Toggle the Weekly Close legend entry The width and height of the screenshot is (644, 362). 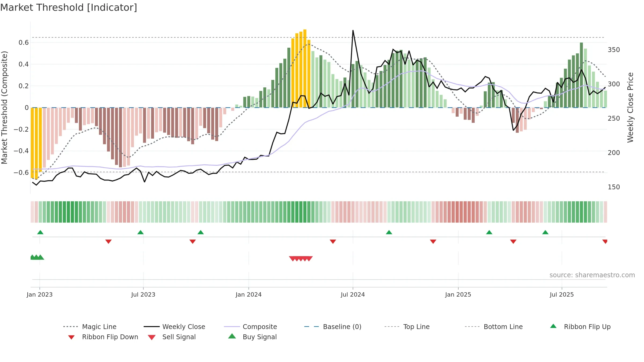pos(174,327)
